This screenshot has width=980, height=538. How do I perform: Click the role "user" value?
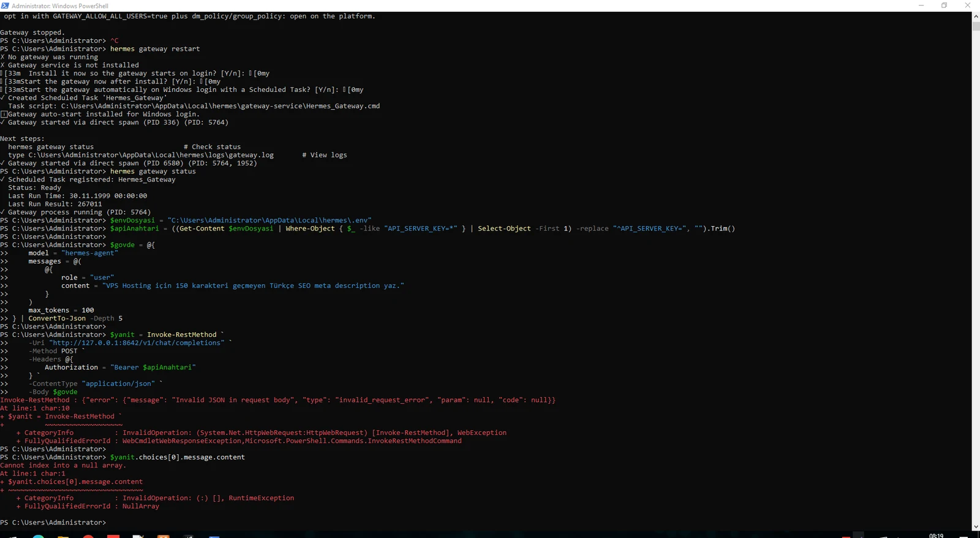coord(102,278)
